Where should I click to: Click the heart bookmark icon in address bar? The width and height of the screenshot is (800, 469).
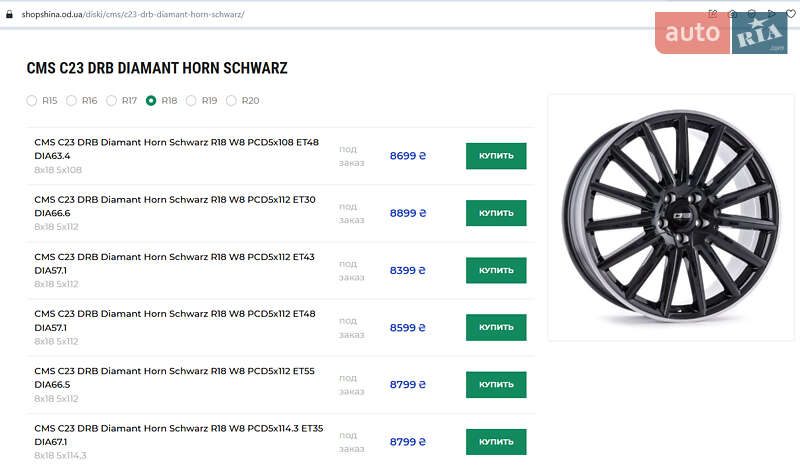click(790, 14)
